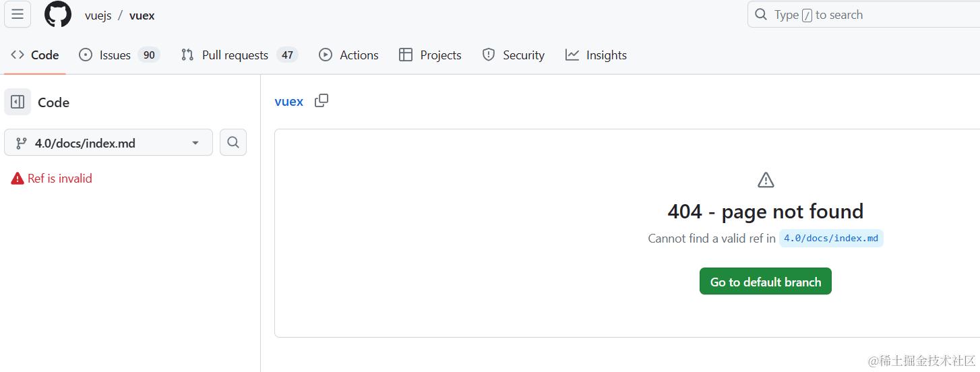Viewport: 980px width, 372px height.
Task: Open the Pull requests tab
Action: pos(239,55)
